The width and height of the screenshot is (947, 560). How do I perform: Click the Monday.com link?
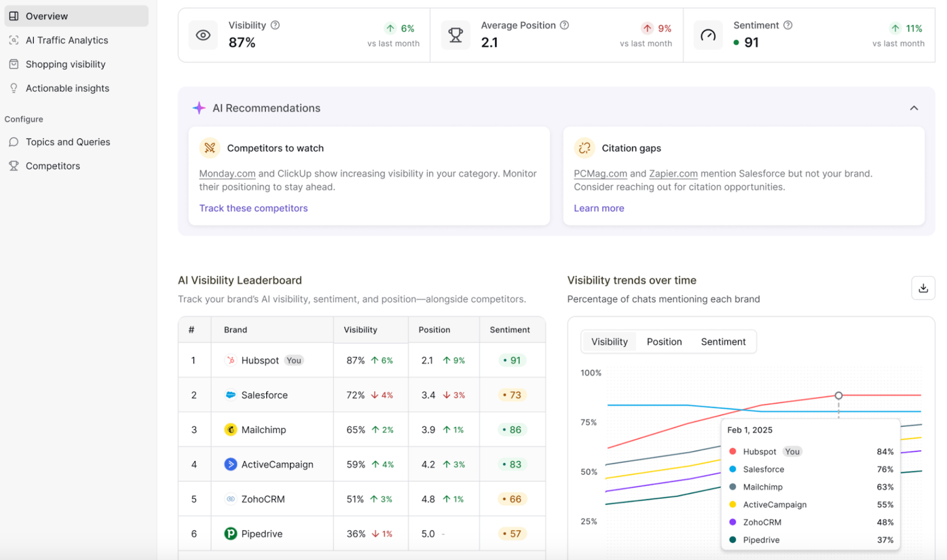[x=227, y=174]
